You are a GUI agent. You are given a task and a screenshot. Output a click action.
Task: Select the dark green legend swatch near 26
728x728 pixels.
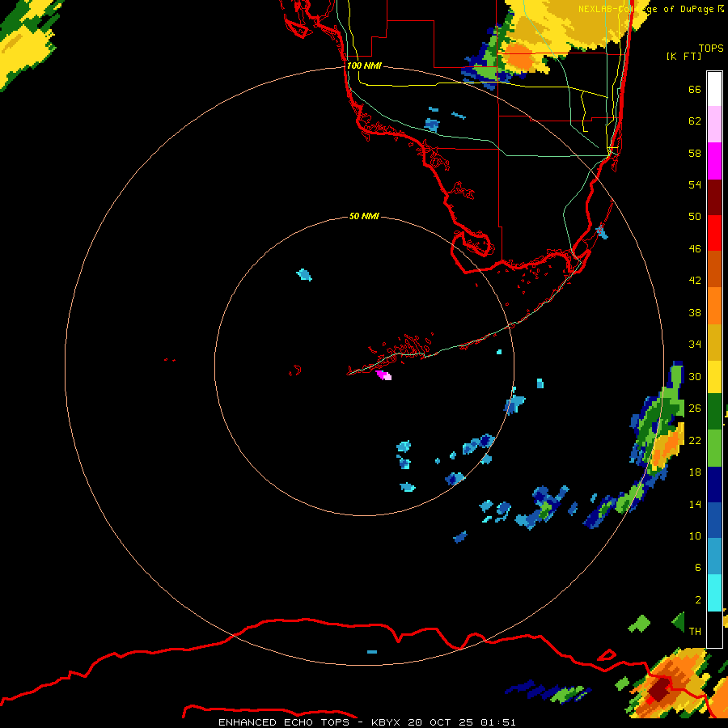coord(714,412)
